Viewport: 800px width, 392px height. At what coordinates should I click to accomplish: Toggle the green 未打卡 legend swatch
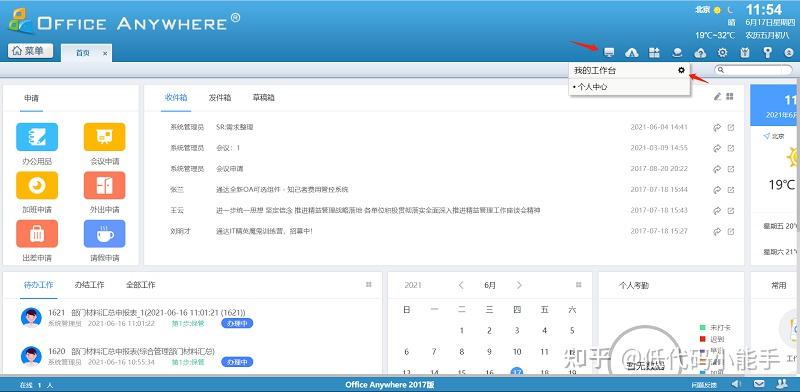tap(703, 328)
